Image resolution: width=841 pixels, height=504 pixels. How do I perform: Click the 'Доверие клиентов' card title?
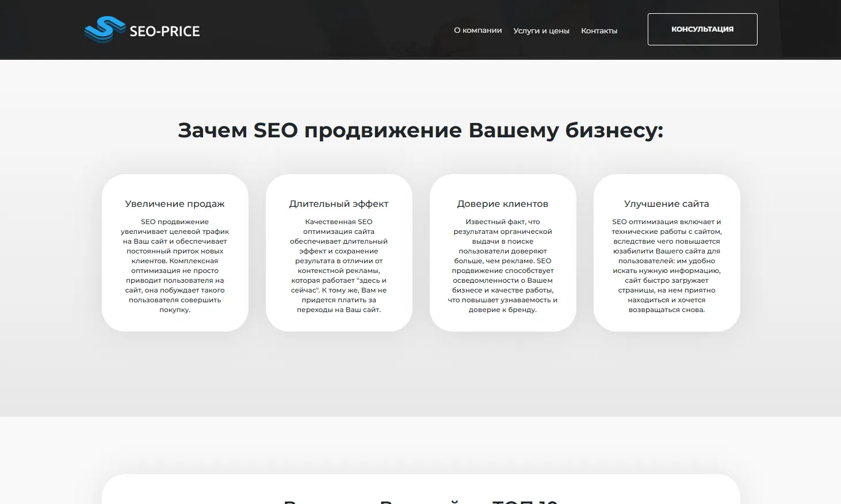point(502,204)
